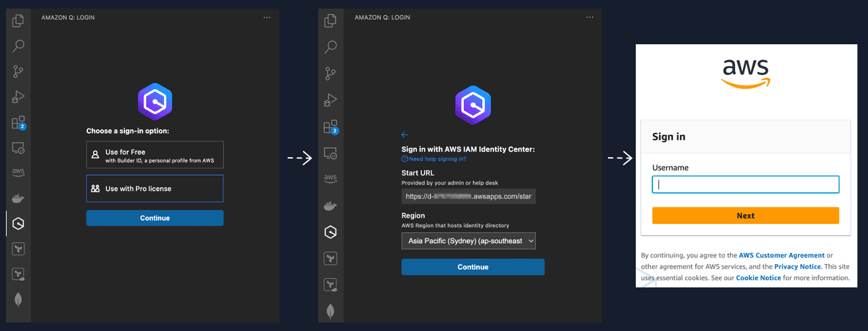
Task: Open the "Need help signing in?" link
Action: [x=437, y=159]
